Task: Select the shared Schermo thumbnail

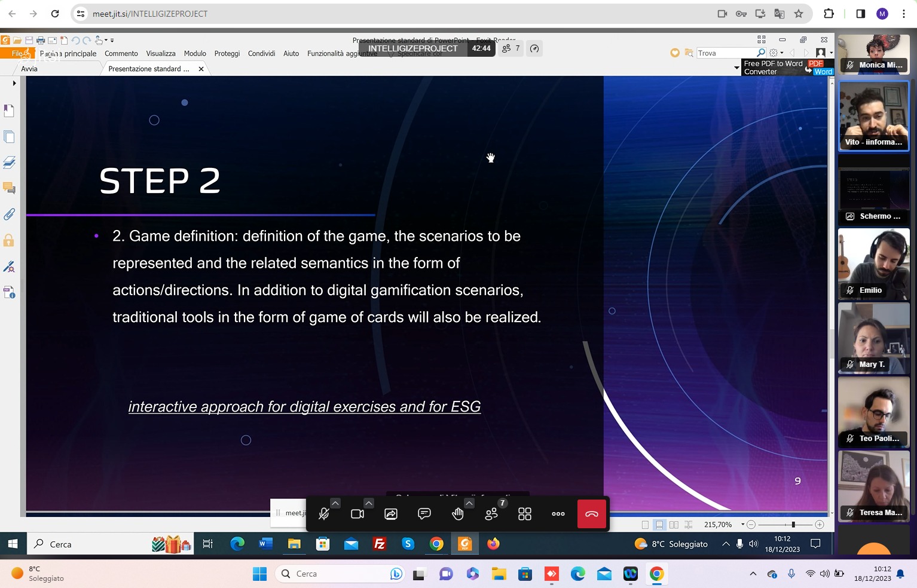Action: [x=873, y=189]
